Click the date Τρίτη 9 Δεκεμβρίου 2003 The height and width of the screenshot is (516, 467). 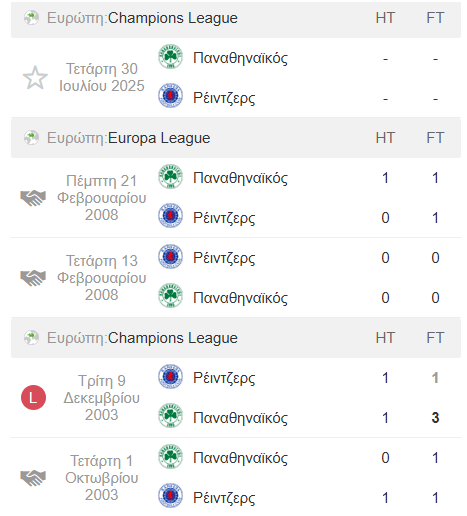coord(102,398)
